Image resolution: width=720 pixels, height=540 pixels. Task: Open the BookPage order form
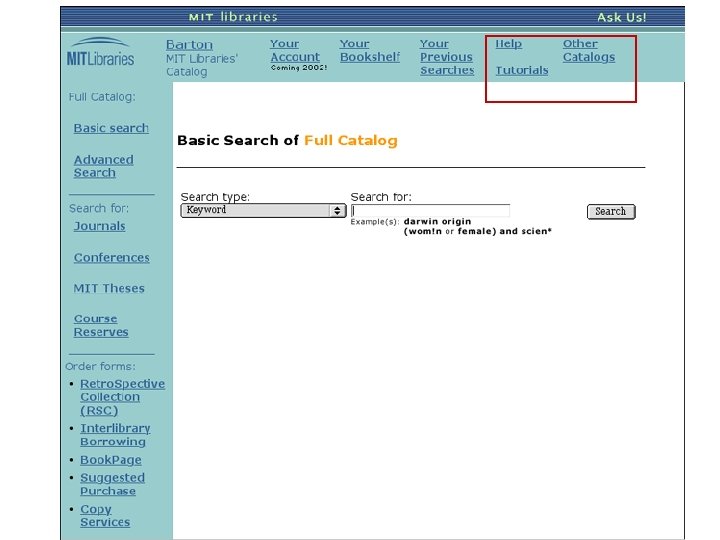pyautogui.click(x=111, y=460)
